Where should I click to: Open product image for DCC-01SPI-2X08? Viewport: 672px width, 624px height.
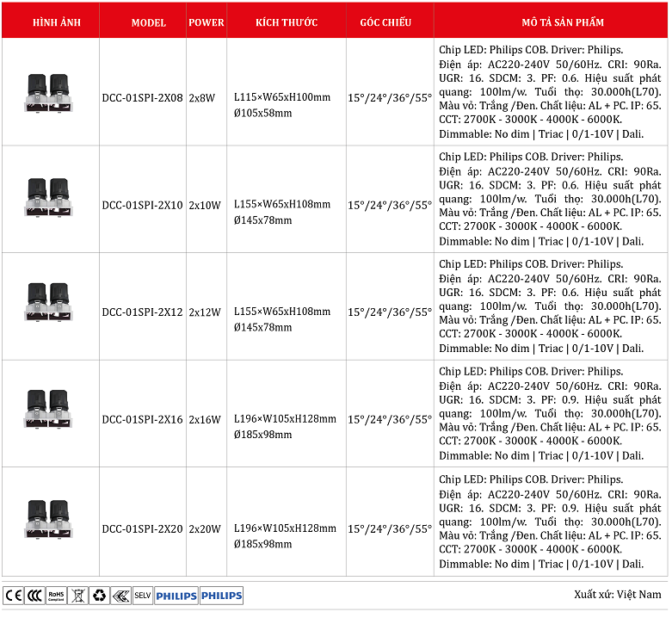48,93
